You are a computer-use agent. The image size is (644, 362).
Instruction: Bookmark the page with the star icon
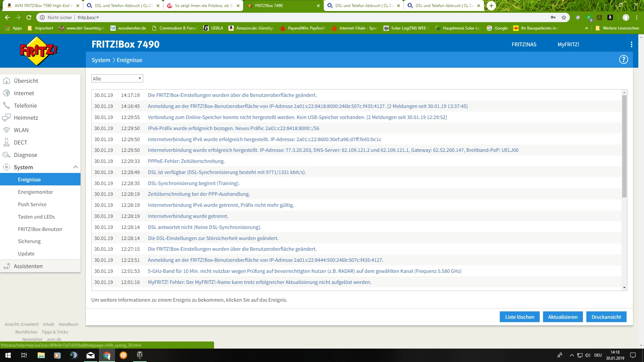pyautogui.click(x=564, y=17)
